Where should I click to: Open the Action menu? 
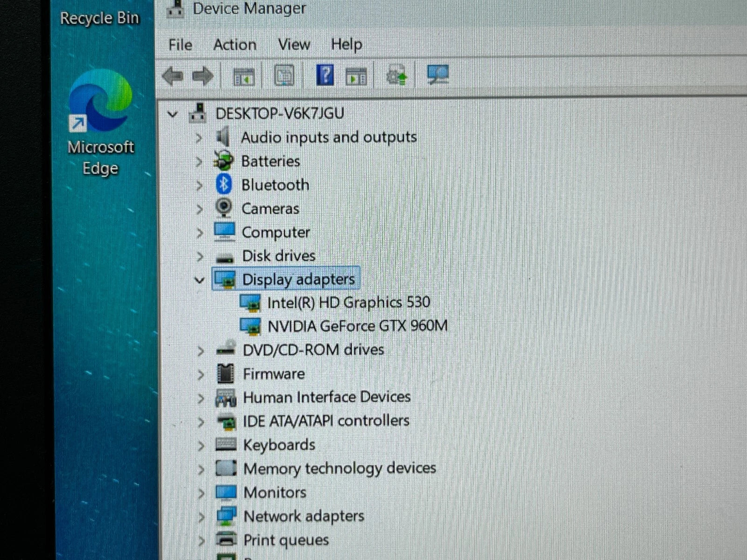[234, 45]
